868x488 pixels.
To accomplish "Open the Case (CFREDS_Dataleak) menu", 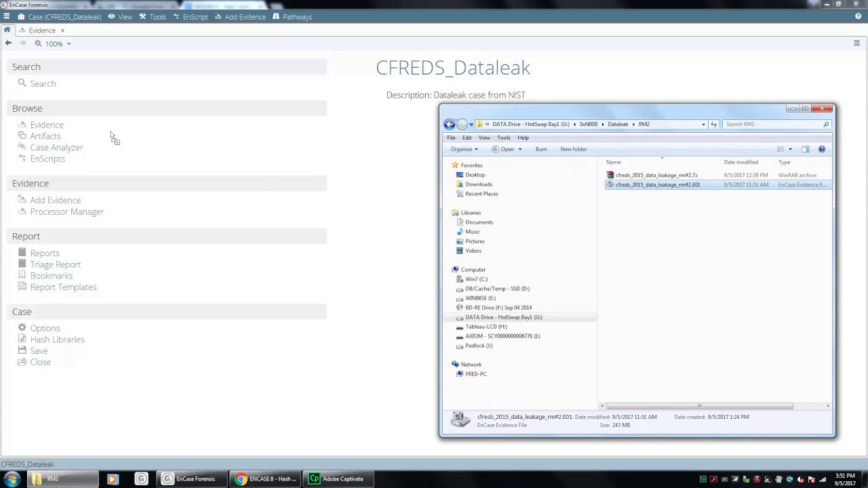I will point(60,17).
